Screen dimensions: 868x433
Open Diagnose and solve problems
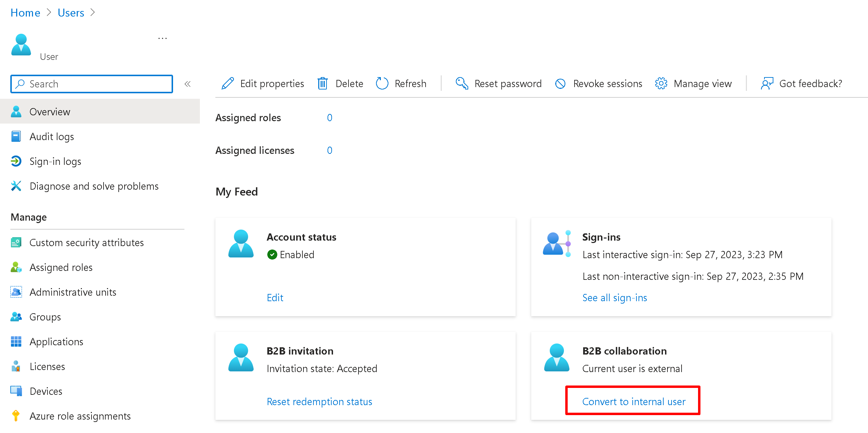click(x=94, y=186)
